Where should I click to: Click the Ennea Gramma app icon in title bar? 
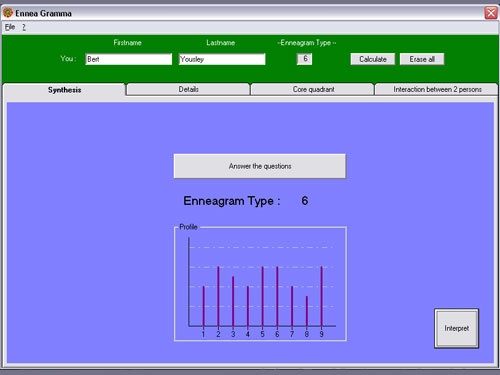pyautogui.click(x=8, y=13)
